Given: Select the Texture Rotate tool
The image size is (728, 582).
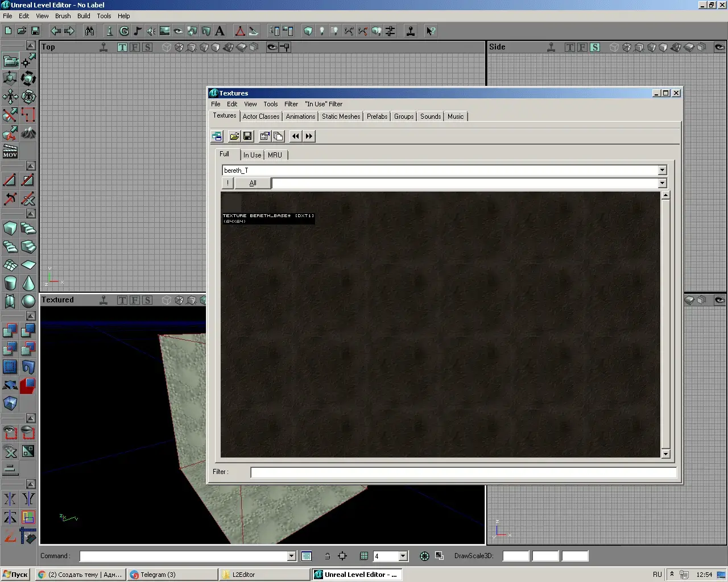Looking at the screenshot, I should tap(28, 97).
